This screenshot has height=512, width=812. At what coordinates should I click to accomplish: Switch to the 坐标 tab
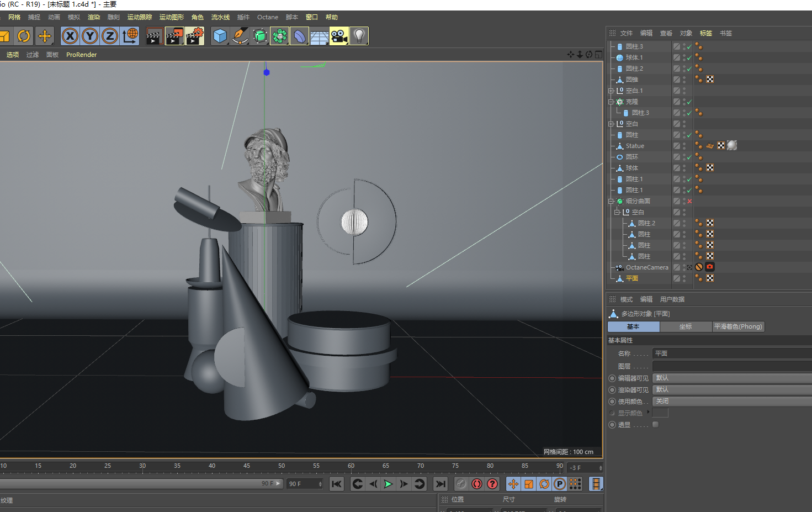pyautogui.click(x=685, y=326)
